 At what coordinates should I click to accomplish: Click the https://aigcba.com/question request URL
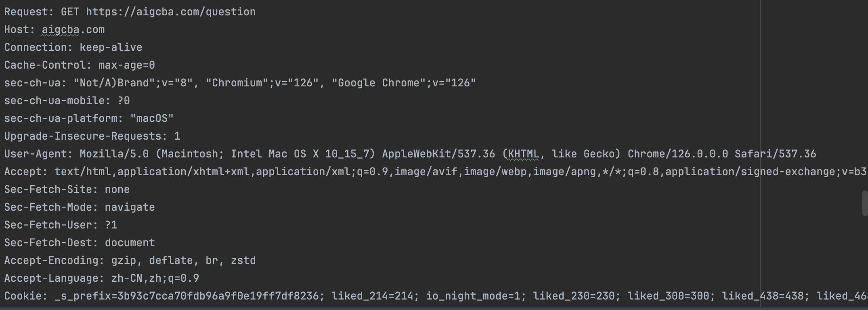[170, 12]
